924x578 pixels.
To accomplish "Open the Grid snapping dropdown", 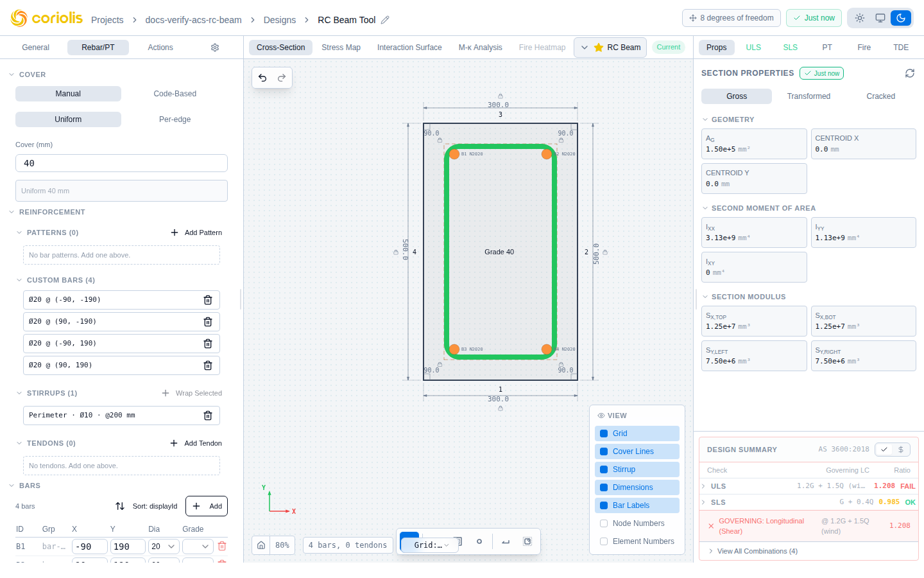I will [x=430, y=545].
